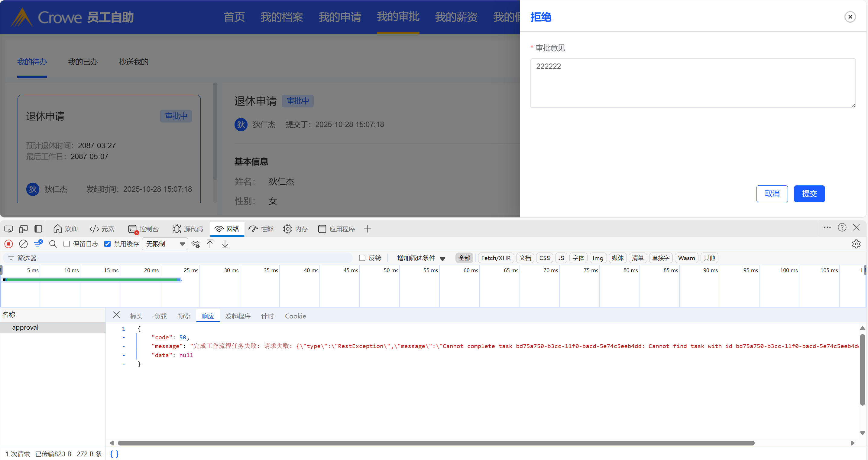Open the network search magnifier
The image size is (868, 460).
pos(53,244)
